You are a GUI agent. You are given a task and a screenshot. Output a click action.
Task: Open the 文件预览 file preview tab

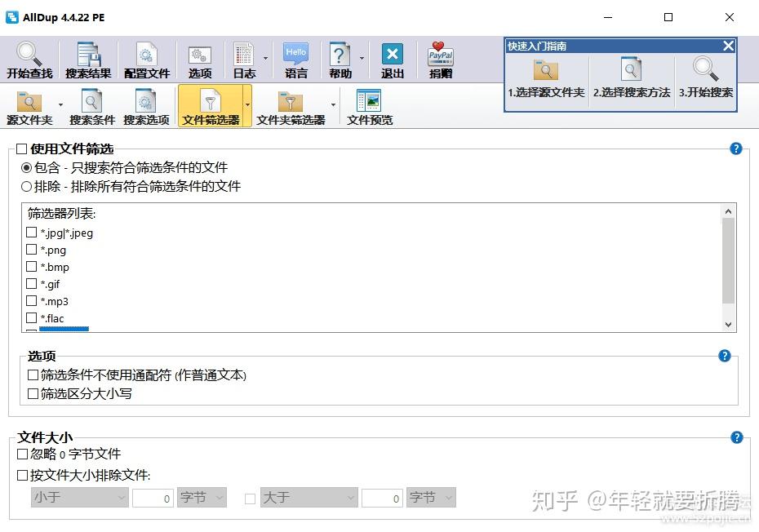point(370,107)
